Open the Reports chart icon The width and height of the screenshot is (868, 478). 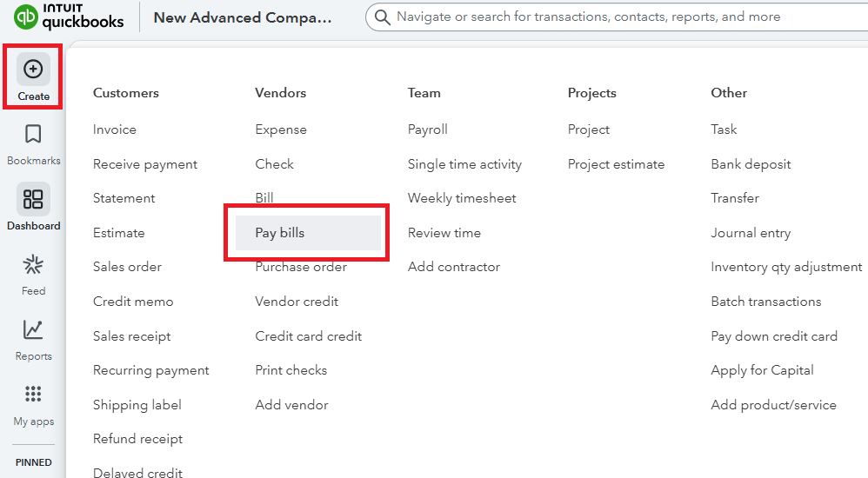pyautogui.click(x=33, y=329)
